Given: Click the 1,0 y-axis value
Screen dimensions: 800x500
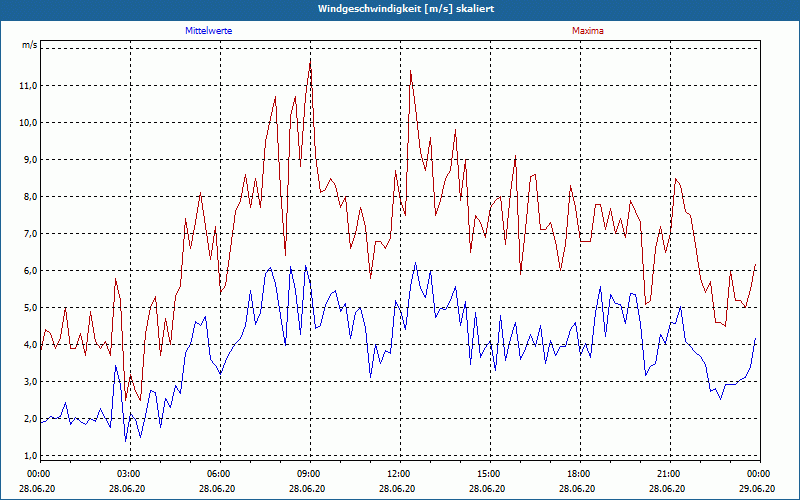Looking at the screenshot, I should click(x=31, y=456).
